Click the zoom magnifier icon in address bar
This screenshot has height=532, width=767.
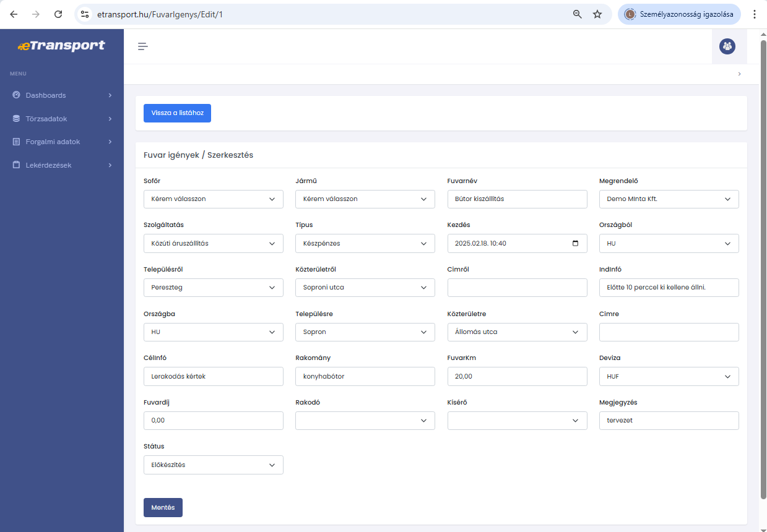click(577, 14)
